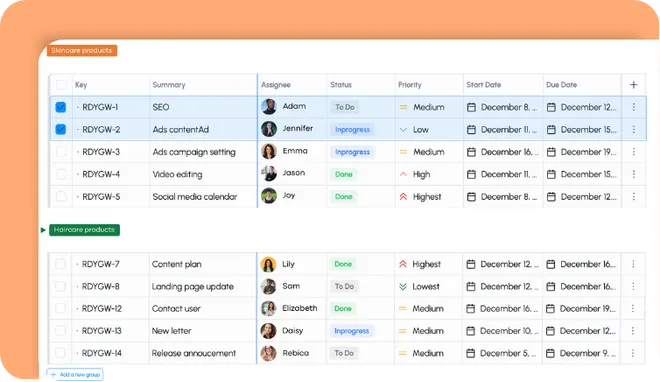Viewport: 660px width, 382px height.
Task: Click Joy's avatar icon
Action: 269,196
